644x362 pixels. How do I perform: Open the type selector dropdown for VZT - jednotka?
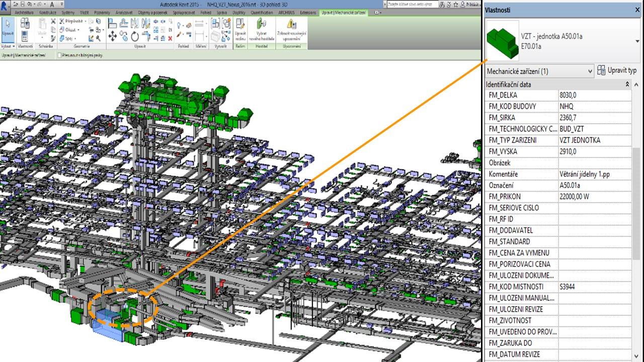pyautogui.click(x=638, y=41)
